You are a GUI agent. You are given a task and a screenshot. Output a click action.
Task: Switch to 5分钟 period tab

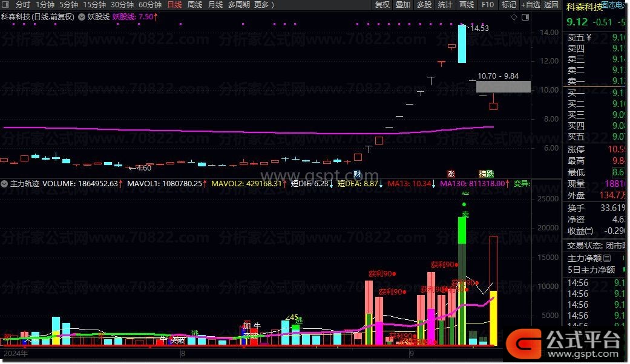click(x=69, y=5)
